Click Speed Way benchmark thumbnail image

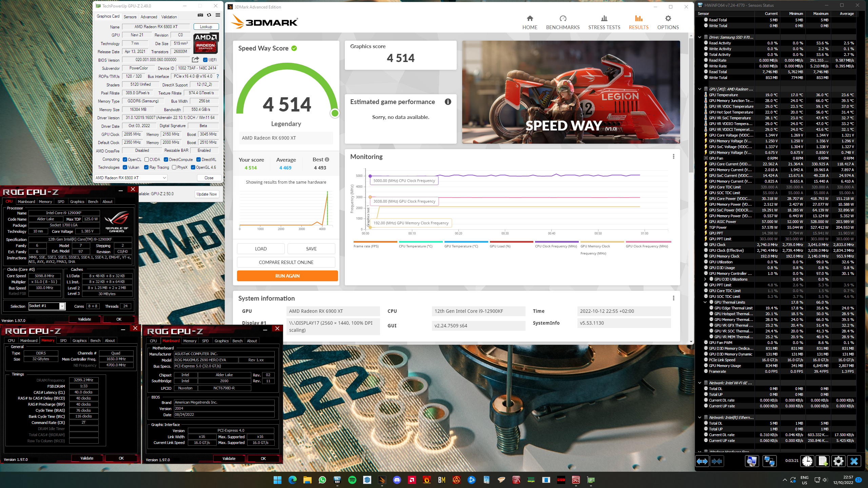point(571,92)
